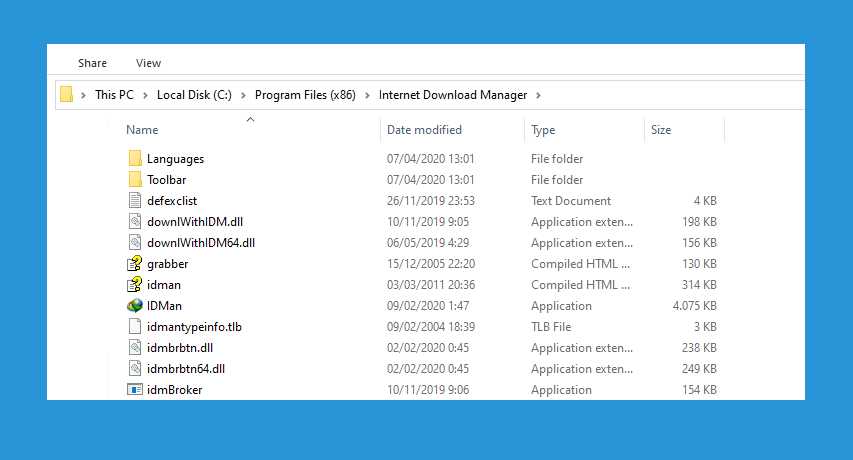Open the Languages folder icon
Viewport: 853px width, 460px height.
[x=135, y=159]
